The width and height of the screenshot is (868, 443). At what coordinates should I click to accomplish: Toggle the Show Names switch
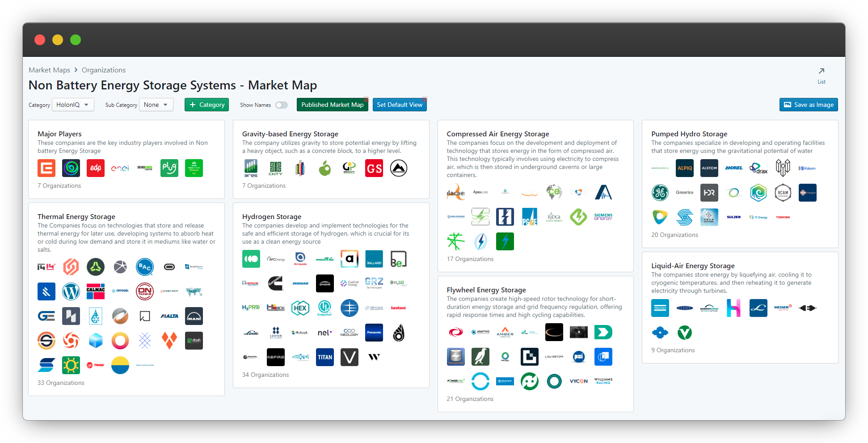tap(282, 105)
